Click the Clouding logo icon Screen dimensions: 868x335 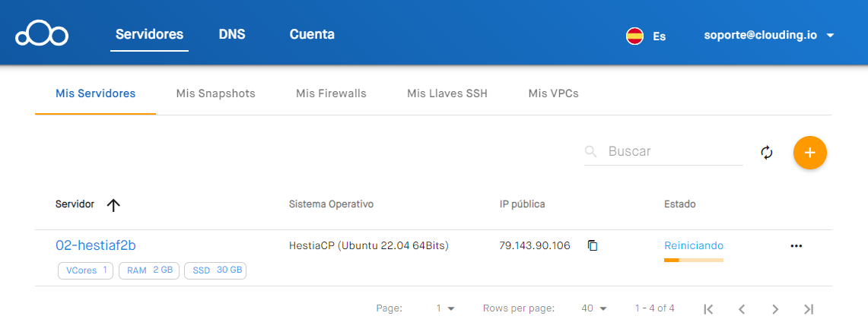point(42,35)
